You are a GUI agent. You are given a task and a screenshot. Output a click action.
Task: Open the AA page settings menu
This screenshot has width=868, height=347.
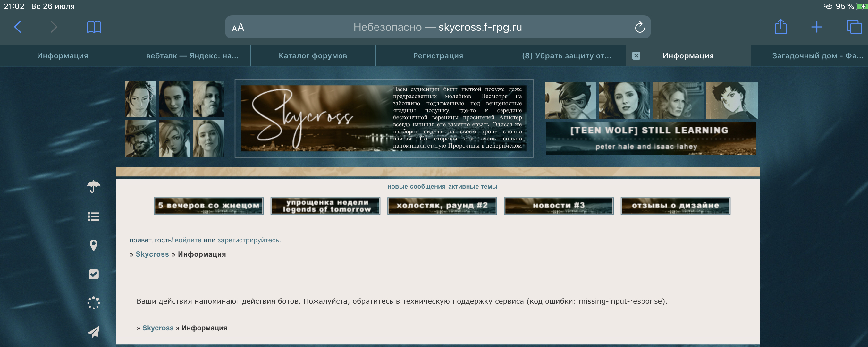(x=238, y=28)
